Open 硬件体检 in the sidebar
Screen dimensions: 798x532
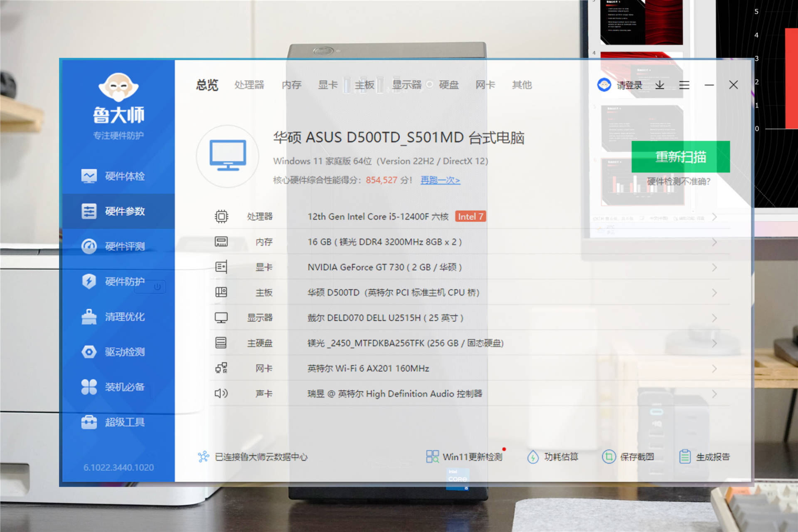pos(118,176)
